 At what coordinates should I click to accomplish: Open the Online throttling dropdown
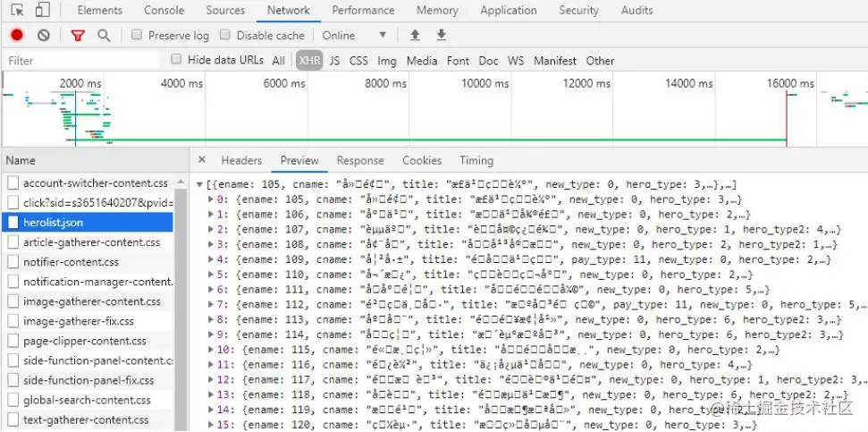pyautogui.click(x=354, y=36)
